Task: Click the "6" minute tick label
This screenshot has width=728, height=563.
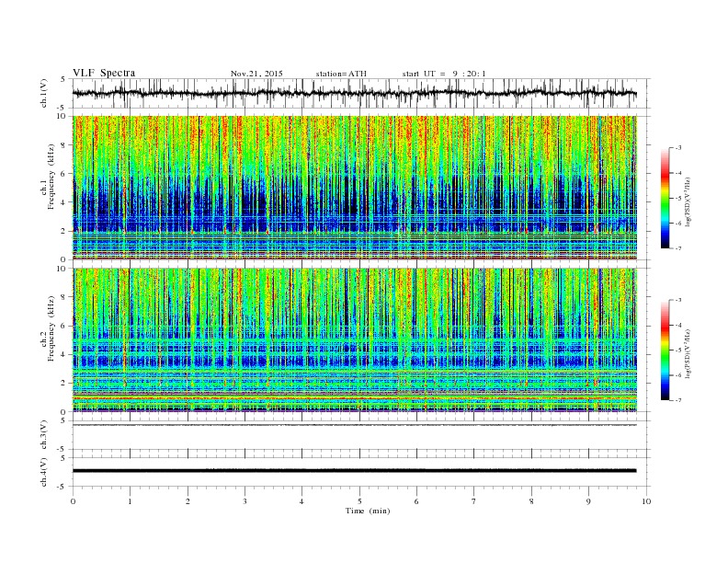Action: click(416, 501)
